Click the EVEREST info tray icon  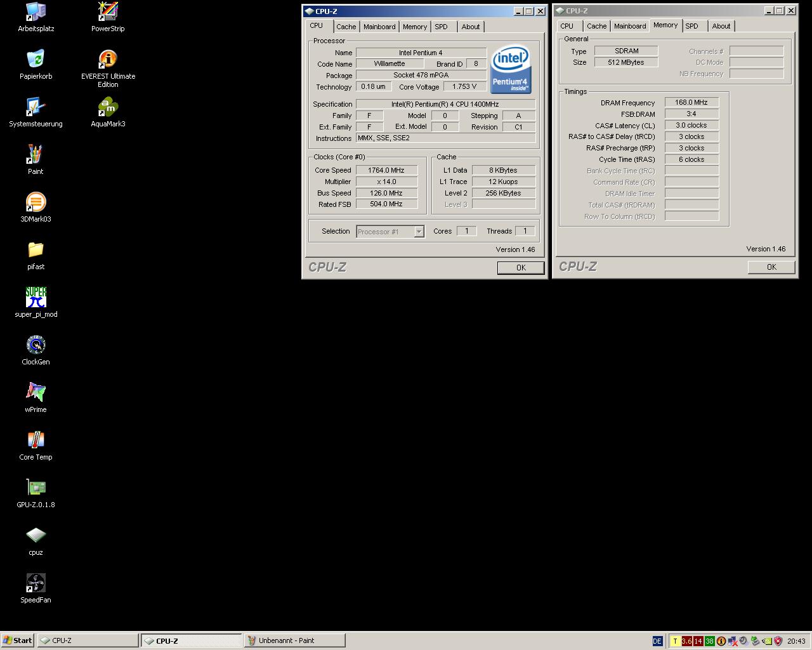(x=721, y=641)
